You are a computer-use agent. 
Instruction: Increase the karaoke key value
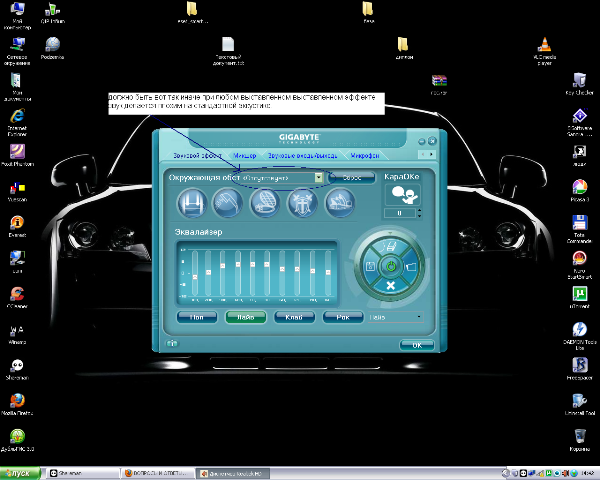click(x=419, y=211)
